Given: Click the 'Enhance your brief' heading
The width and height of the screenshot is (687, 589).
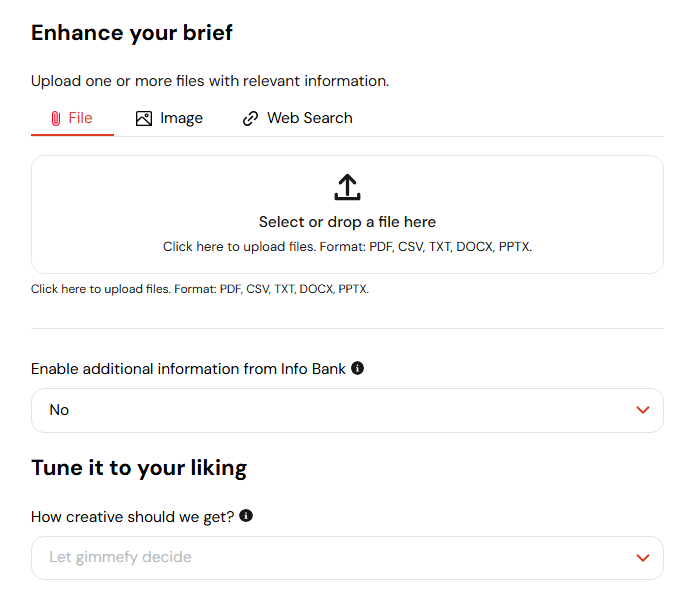Looking at the screenshot, I should 132,33.
